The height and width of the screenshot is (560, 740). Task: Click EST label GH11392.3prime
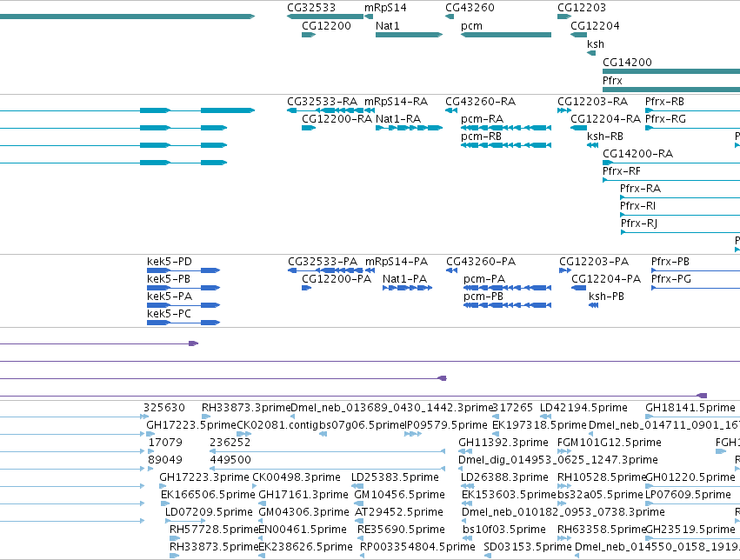pyautogui.click(x=503, y=443)
